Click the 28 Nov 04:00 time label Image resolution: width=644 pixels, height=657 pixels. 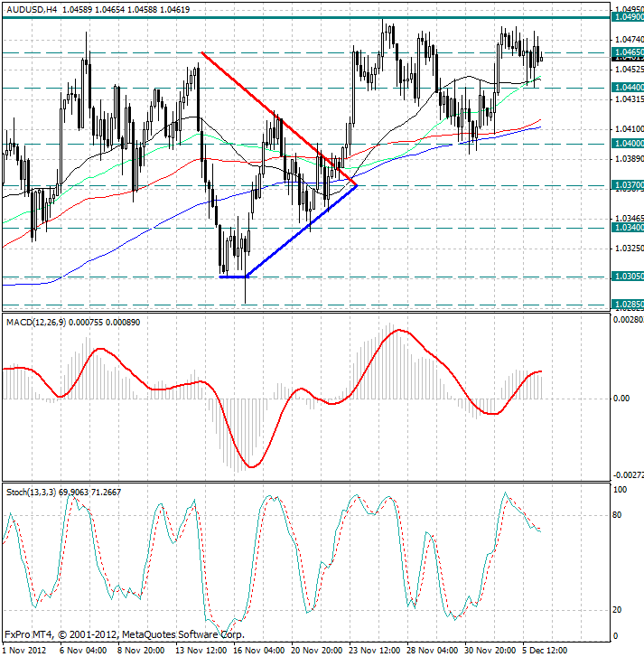click(x=432, y=651)
